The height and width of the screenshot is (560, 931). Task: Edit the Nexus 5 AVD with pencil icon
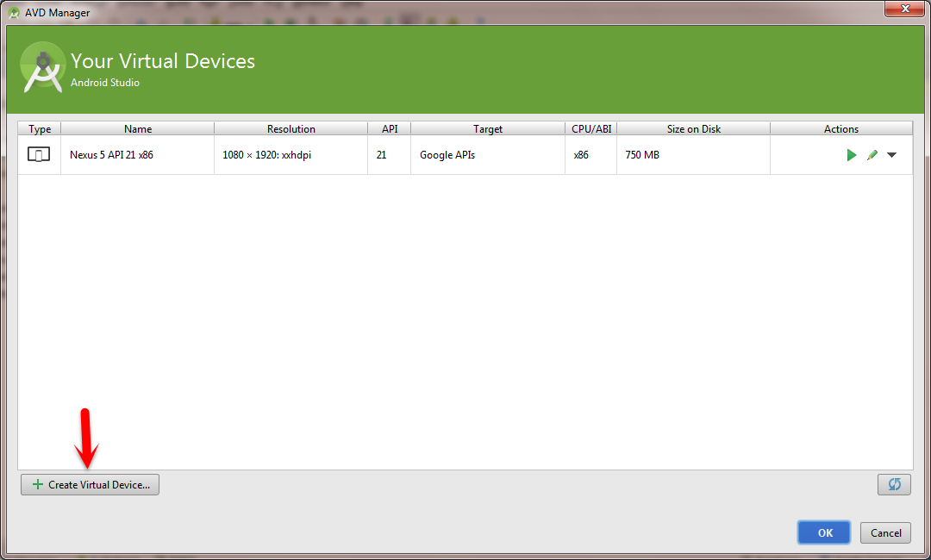[x=872, y=155]
